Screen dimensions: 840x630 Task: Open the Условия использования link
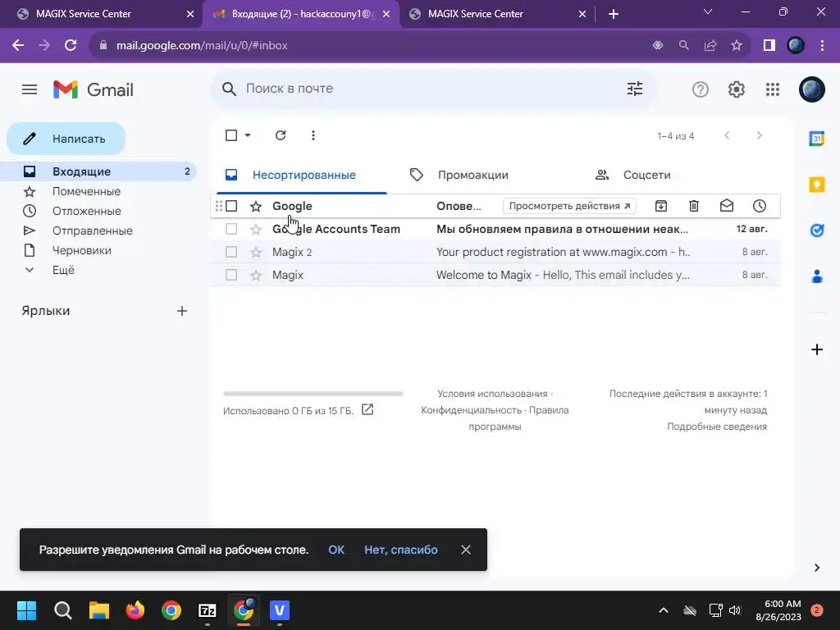coord(492,394)
